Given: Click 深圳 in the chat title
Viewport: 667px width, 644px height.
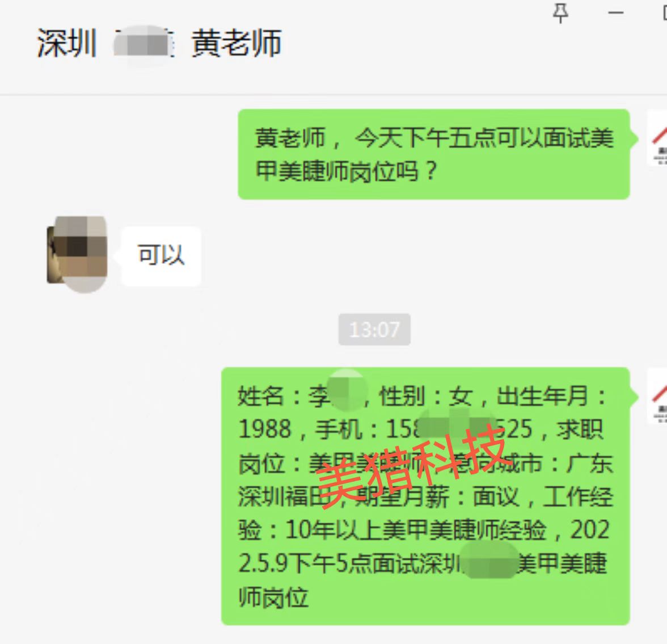Looking at the screenshot, I should (x=67, y=44).
